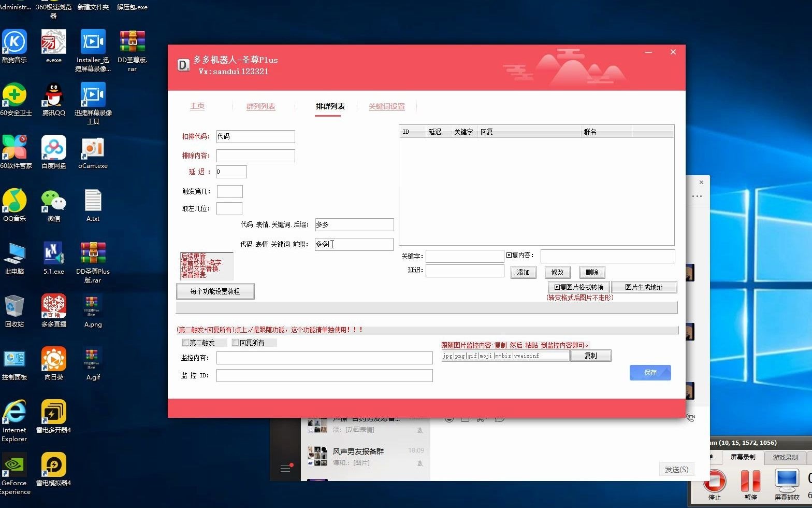Focus the 扣排代码 input field
The width and height of the screenshot is (812, 508).
coord(255,136)
